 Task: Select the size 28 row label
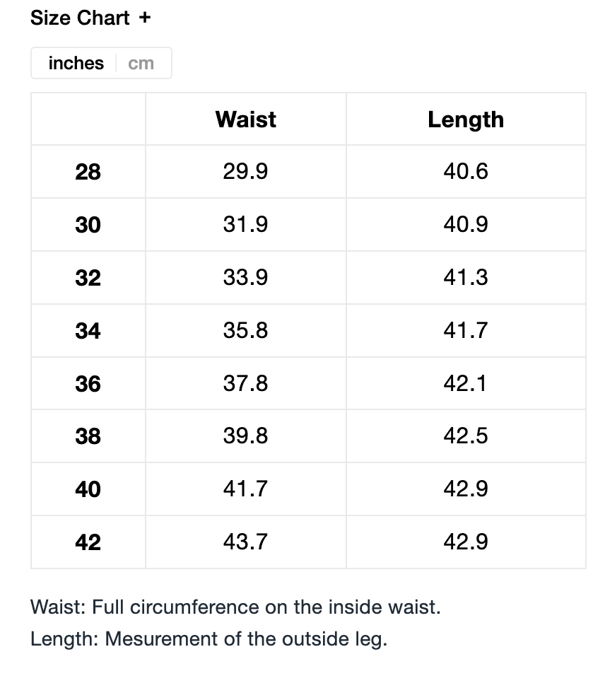[x=88, y=172]
